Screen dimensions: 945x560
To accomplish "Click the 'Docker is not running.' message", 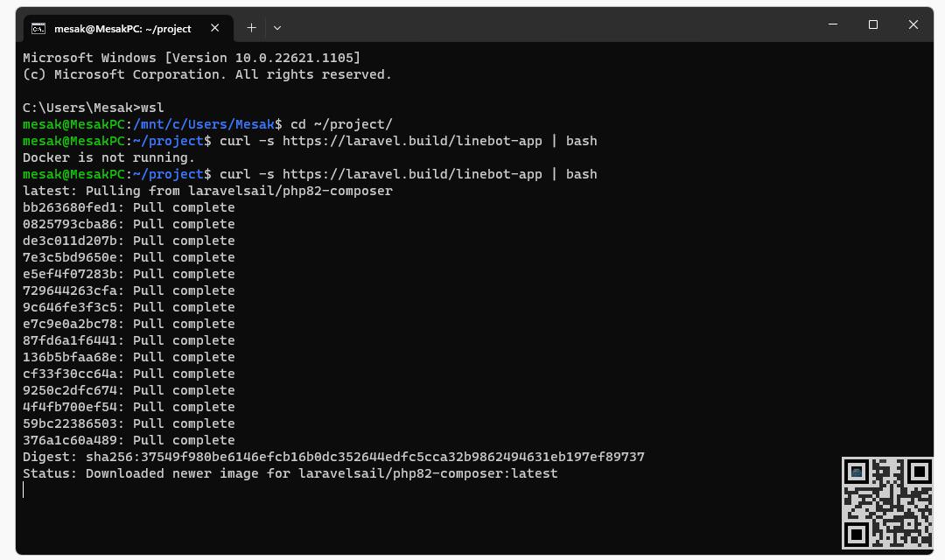I will coord(108,157).
